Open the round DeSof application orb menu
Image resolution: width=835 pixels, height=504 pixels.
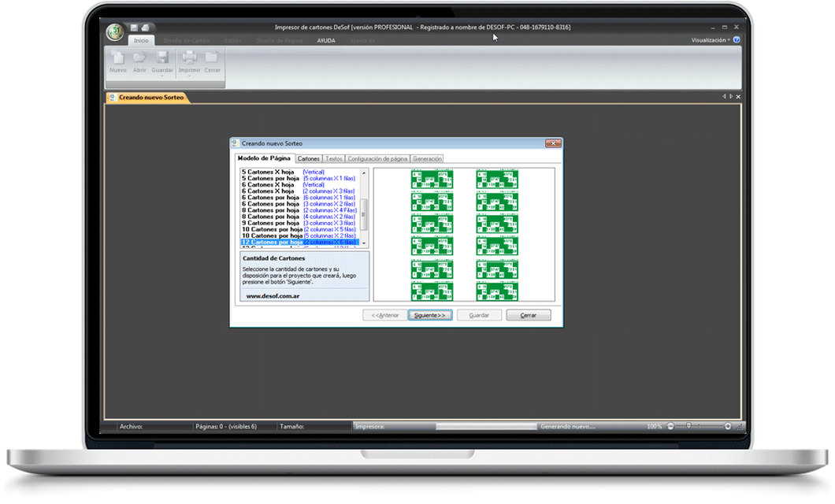coord(114,32)
